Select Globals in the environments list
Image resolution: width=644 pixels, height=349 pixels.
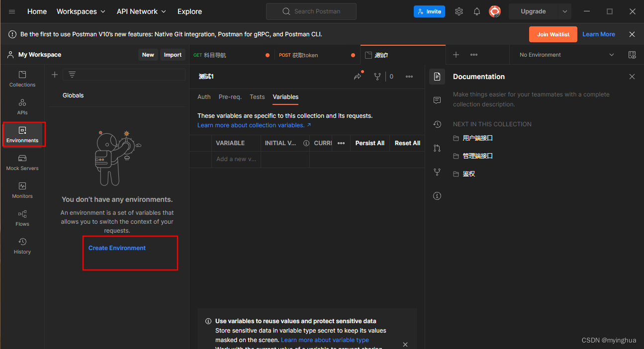(x=73, y=95)
